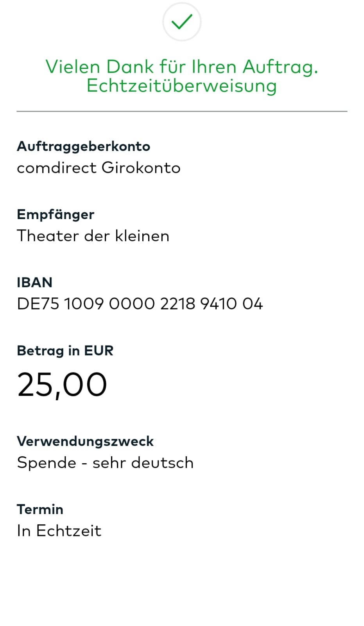The width and height of the screenshot is (364, 626).
Task: Click the amount value "25,00"
Action: (62, 385)
